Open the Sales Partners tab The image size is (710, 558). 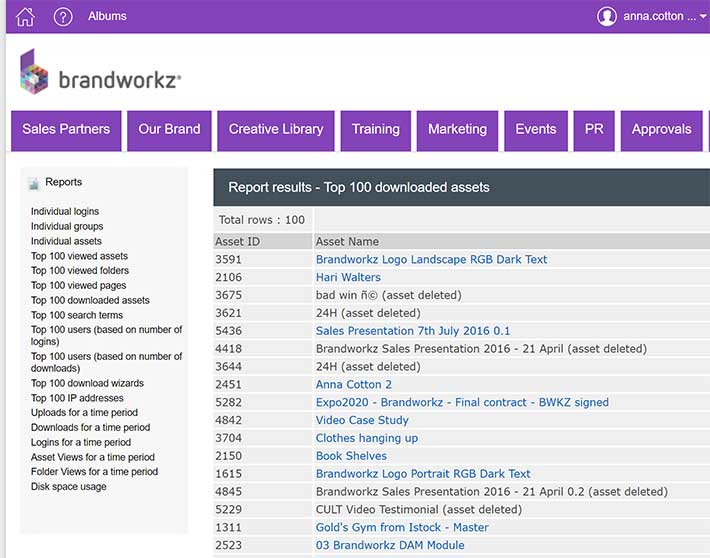tap(66, 130)
